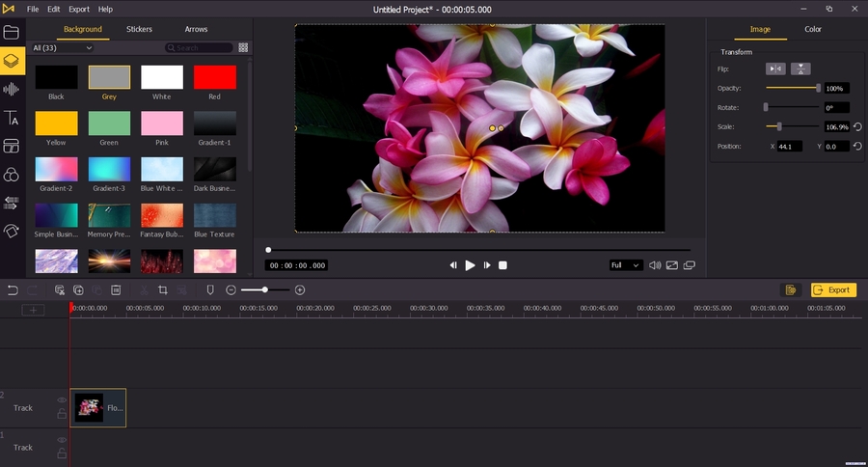Click the Undo arrow in timeline toolbar
Screen dimensions: 868x467
[13, 289]
